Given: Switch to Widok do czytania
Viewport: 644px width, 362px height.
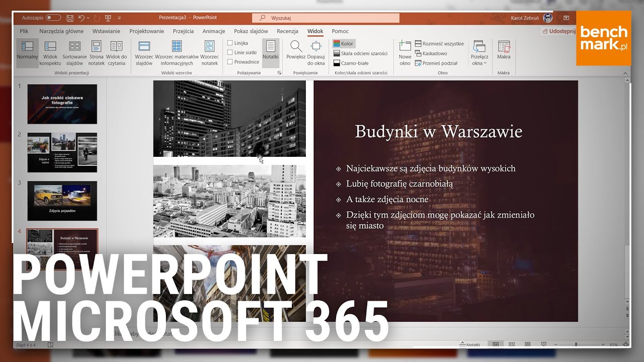Looking at the screenshot, I should (x=116, y=53).
